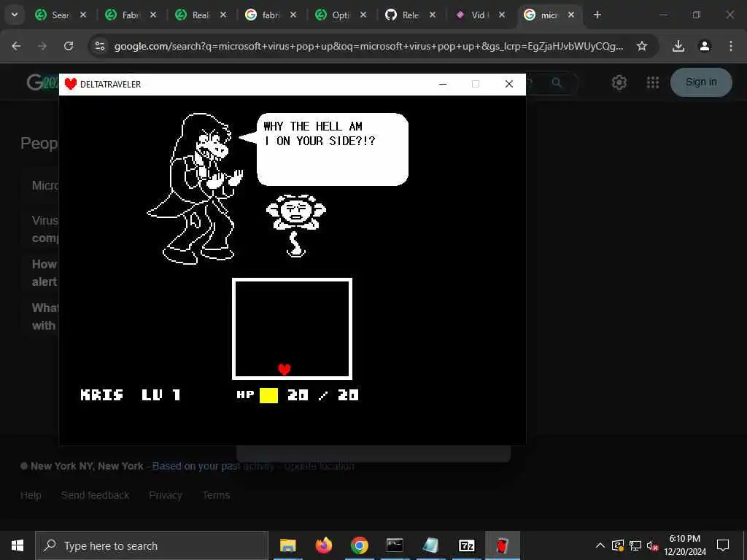This screenshot has width=747, height=560.
Task: Click the Chrome address bar URL
Action: point(368,46)
